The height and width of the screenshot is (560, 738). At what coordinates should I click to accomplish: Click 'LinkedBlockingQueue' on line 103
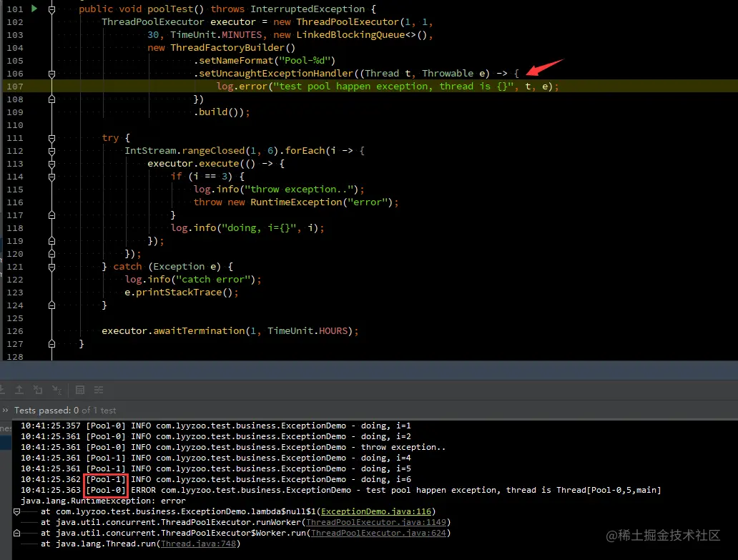click(x=350, y=35)
